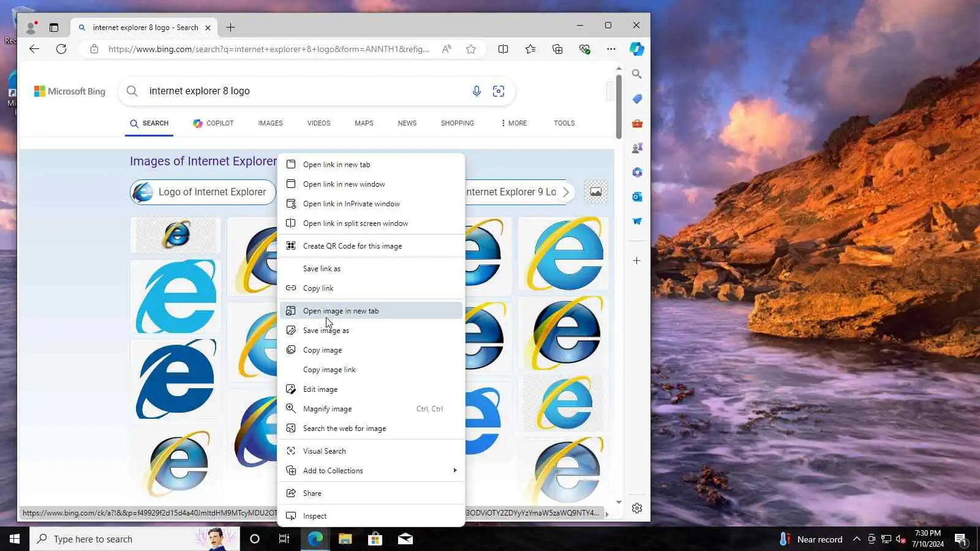Open visual search camera icon in search box
The height and width of the screenshot is (551, 980).
point(499,91)
